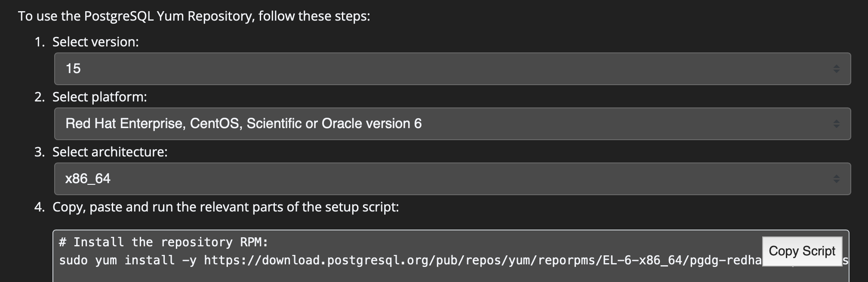Click the 'Select platform:' step label

[x=99, y=97]
